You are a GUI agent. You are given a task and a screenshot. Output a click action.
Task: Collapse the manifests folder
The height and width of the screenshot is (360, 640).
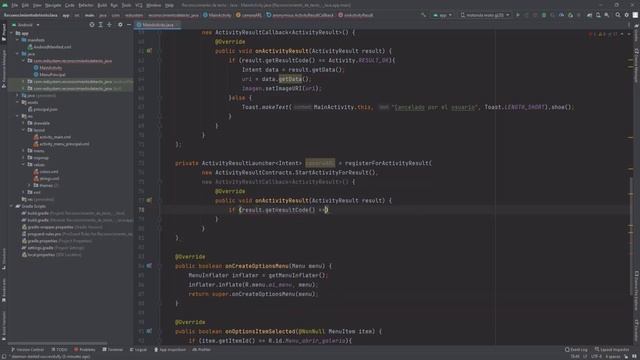pyautogui.click(x=18, y=40)
